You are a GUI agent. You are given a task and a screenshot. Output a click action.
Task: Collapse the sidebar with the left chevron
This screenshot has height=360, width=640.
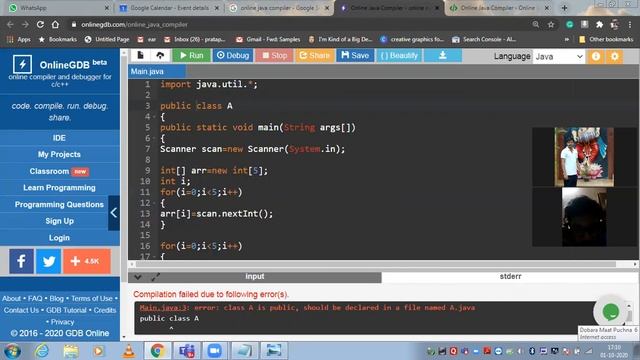coord(114,213)
